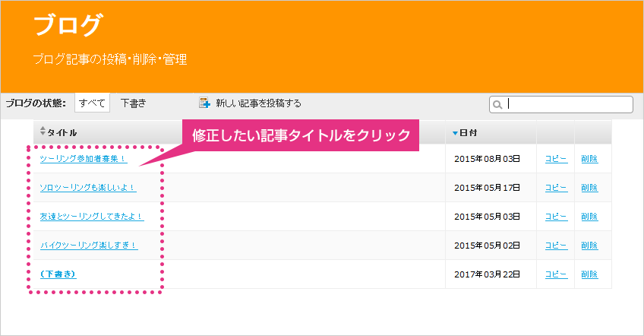Screen dimensions: 644x336
Task: Switch to the 下書き status tab
Action: (x=133, y=103)
